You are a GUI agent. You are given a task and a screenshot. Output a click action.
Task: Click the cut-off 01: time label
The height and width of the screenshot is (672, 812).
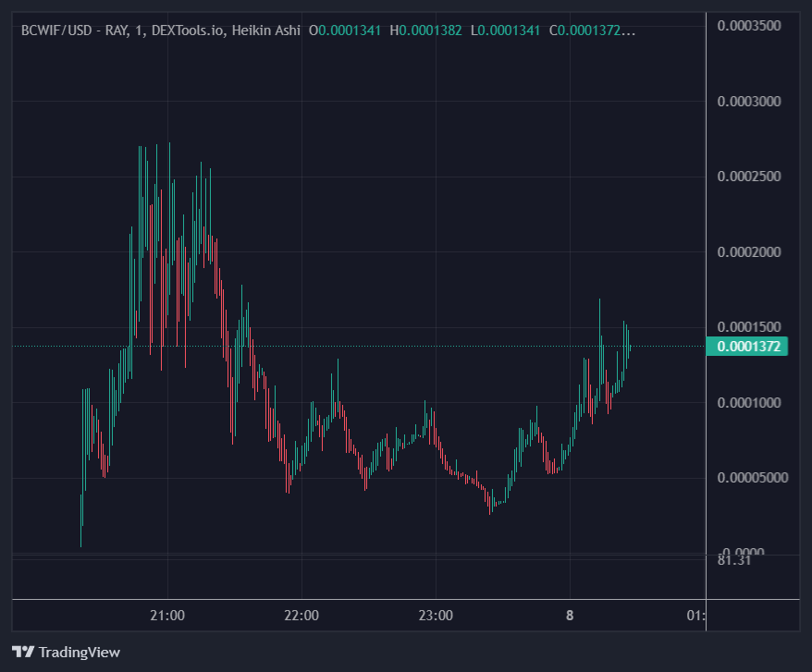point(696,616)
